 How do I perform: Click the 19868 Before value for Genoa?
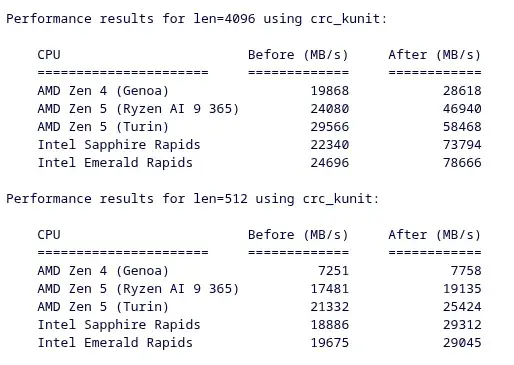tap(330, 91)
